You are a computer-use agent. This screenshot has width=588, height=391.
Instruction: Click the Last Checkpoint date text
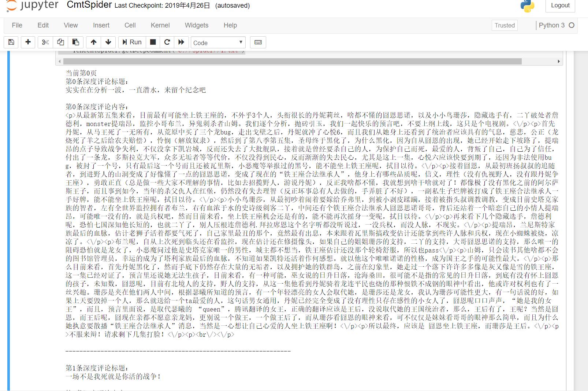[x=162, y=5]
